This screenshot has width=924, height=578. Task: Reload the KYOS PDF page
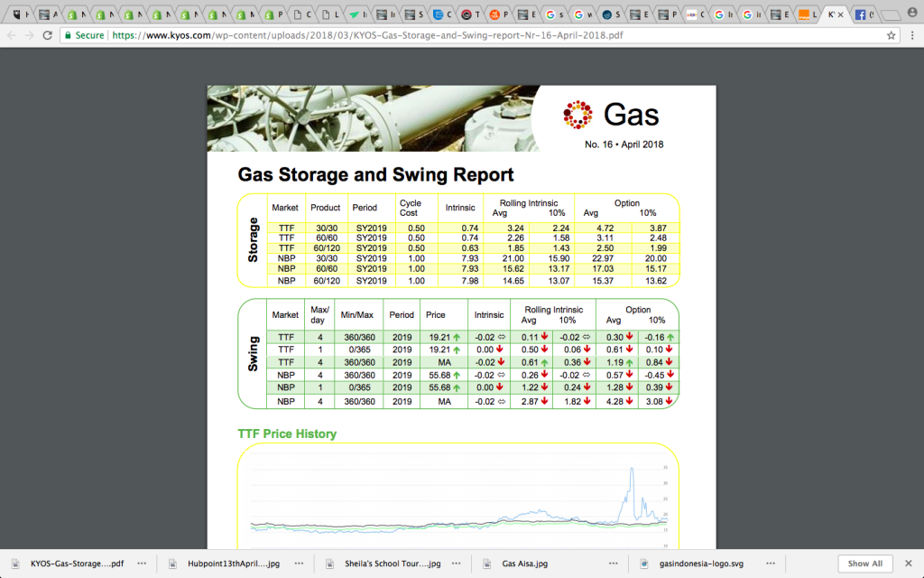point(49,35)
